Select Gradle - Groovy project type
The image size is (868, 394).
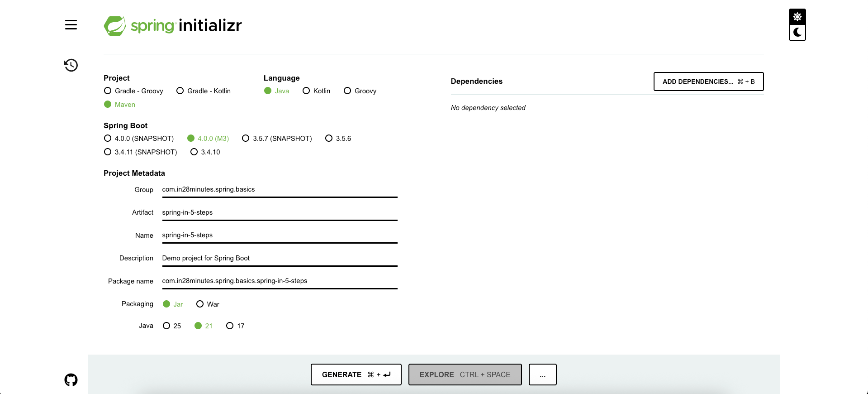(x=133, y=91)
